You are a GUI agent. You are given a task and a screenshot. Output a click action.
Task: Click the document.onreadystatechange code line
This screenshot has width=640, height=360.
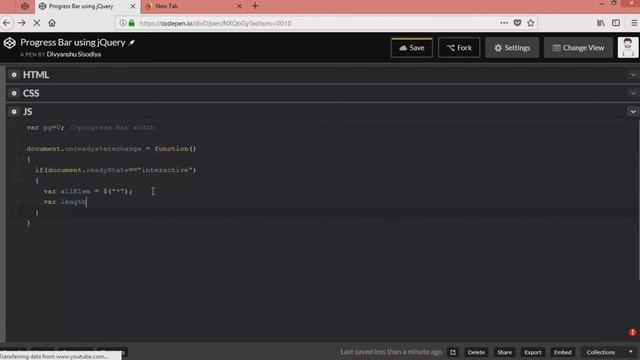111,149
